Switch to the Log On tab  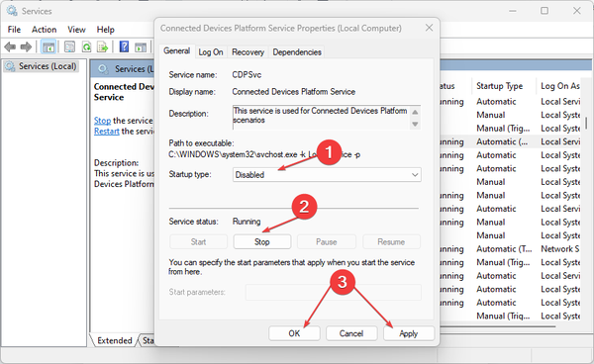tap(211, 51)
